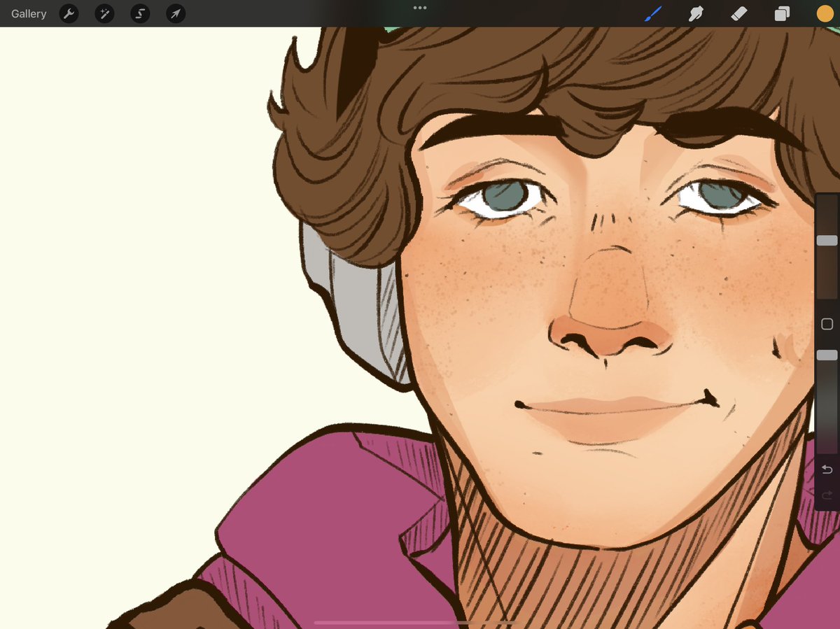Activate the Transform arrow tool
The image size is (840, 629).
coord(176,13)
